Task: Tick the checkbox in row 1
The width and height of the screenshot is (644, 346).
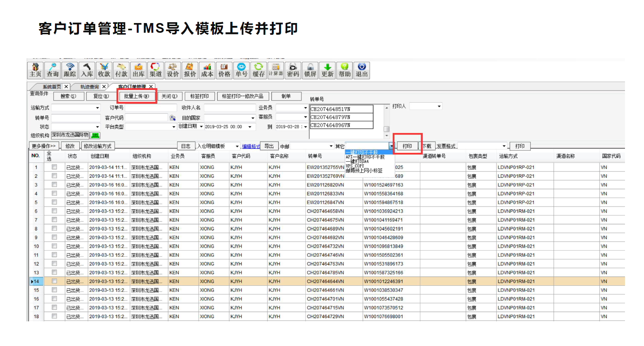Action: click(54, 167)
